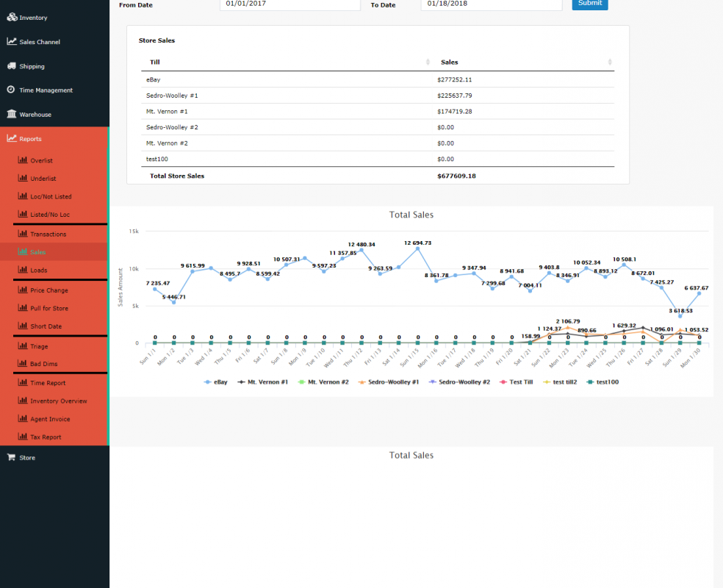Click the Inventory icon in sidebar
Viewport: 723px width, 588px height.
point(12,17)
